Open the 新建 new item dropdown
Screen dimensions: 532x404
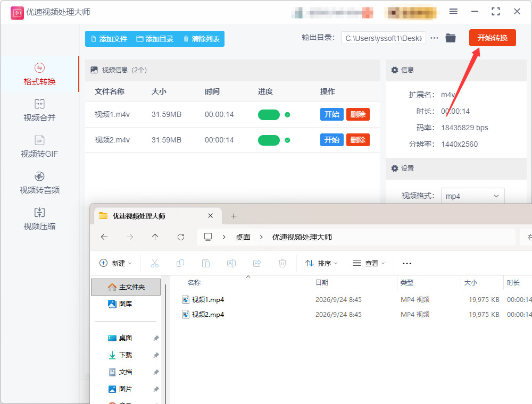(115, 263)
